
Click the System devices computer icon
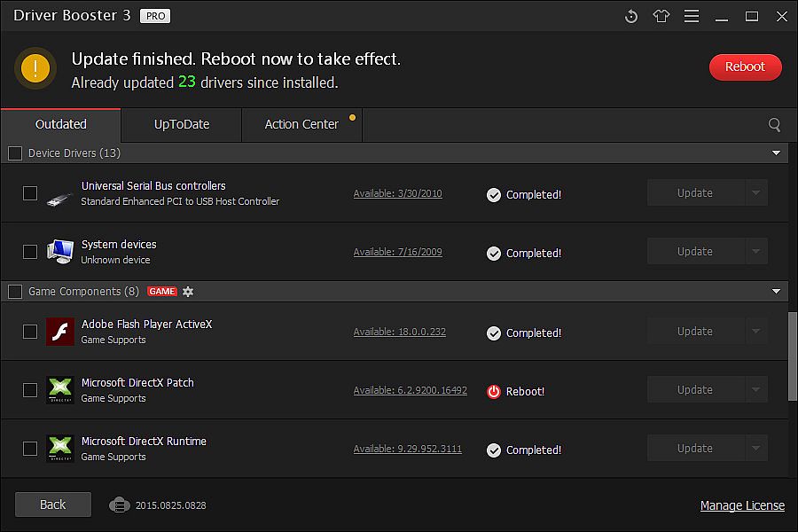pyautogui.click(x=59, y=252)
